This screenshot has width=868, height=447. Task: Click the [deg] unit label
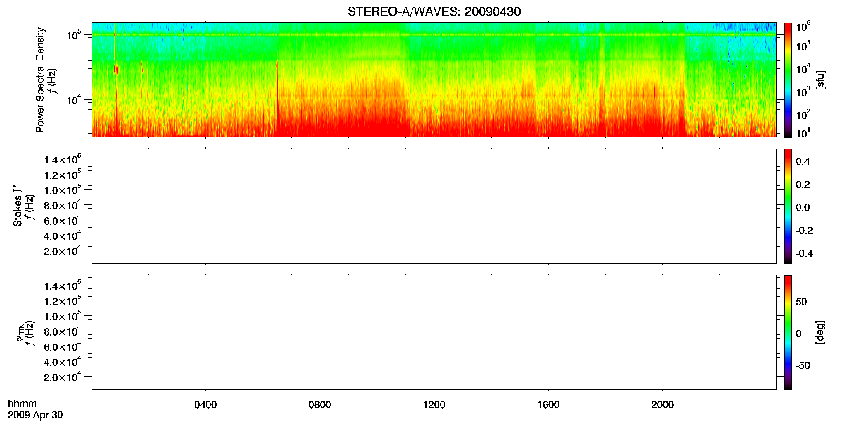tap(820, 332)
